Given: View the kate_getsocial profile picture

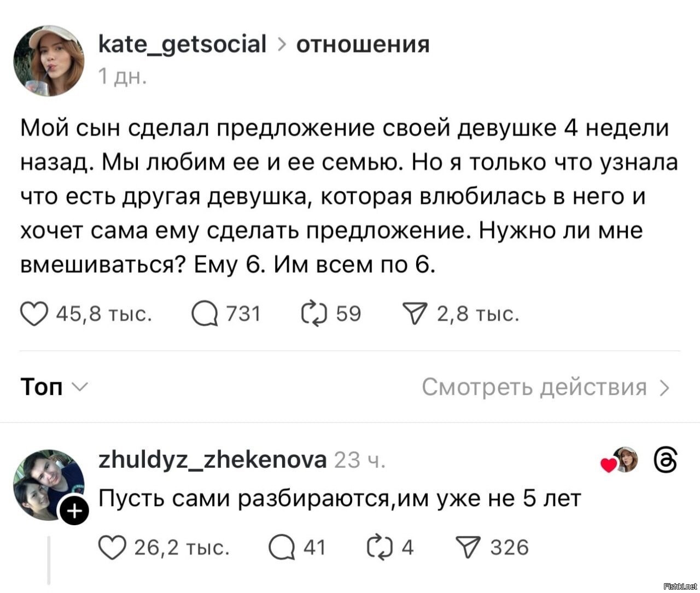Looking at the screenshot, I should click(x=49, y=61).
